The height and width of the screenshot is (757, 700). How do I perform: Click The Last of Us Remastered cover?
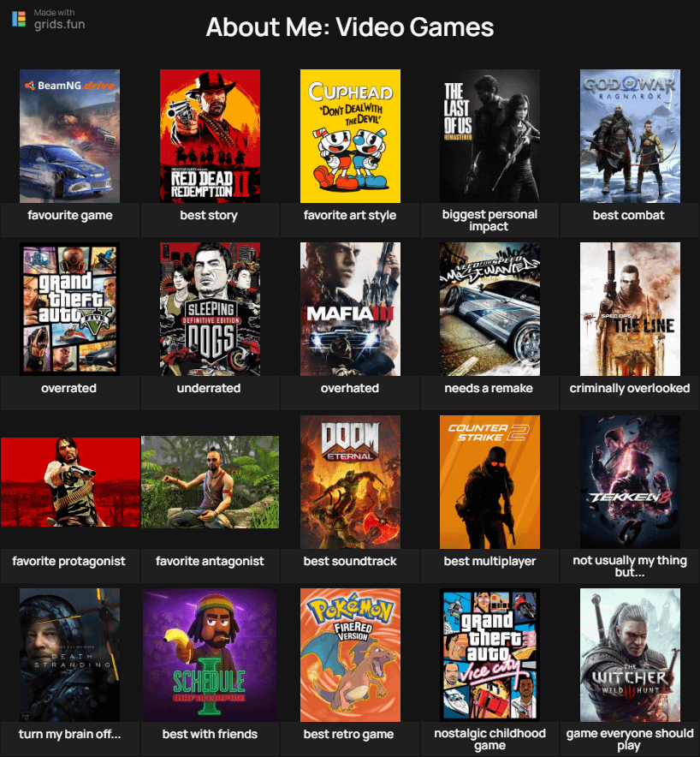(x=489, y=136)
